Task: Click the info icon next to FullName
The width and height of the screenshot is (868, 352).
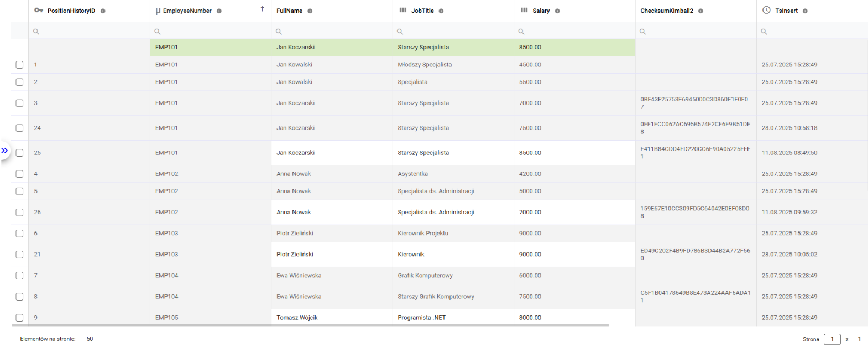Action: tap(310, 11)
